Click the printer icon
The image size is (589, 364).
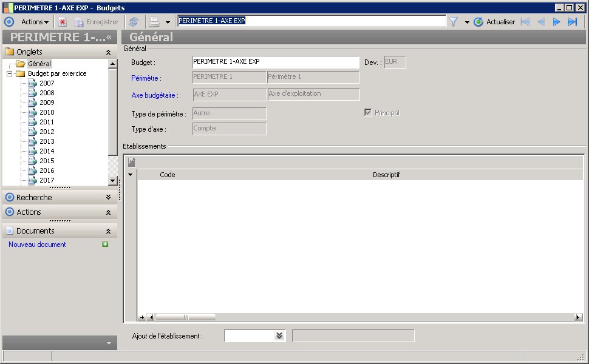point(154,22)
